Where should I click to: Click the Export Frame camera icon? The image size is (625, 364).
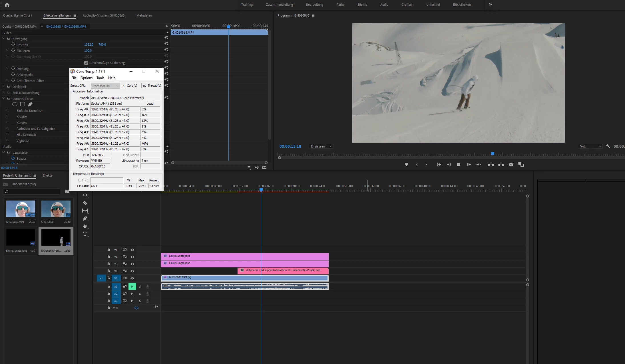click(511, 165)
